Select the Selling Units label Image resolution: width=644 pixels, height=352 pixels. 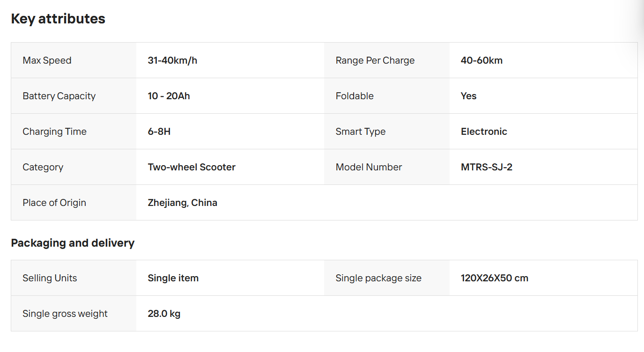click(50, 278)
